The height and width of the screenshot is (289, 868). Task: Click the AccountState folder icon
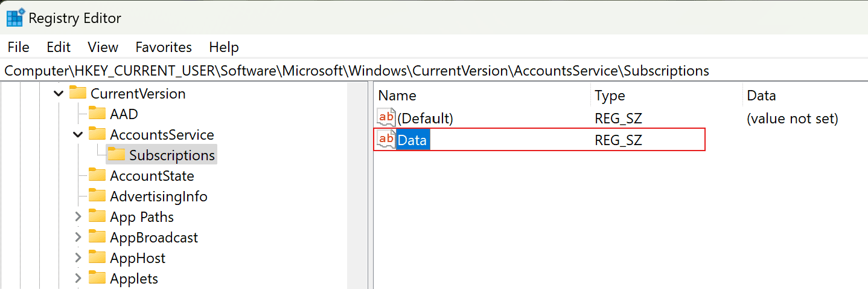97,175
